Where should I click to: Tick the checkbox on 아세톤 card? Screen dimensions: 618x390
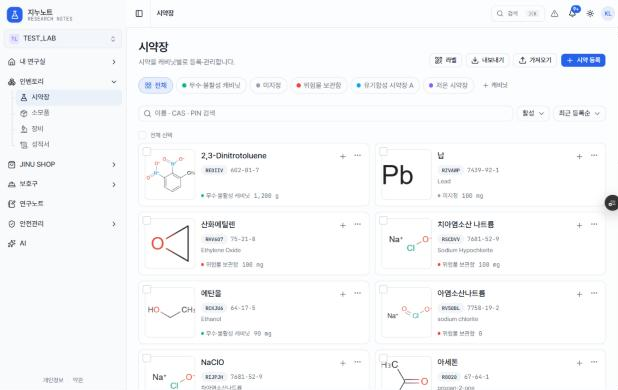383,358
